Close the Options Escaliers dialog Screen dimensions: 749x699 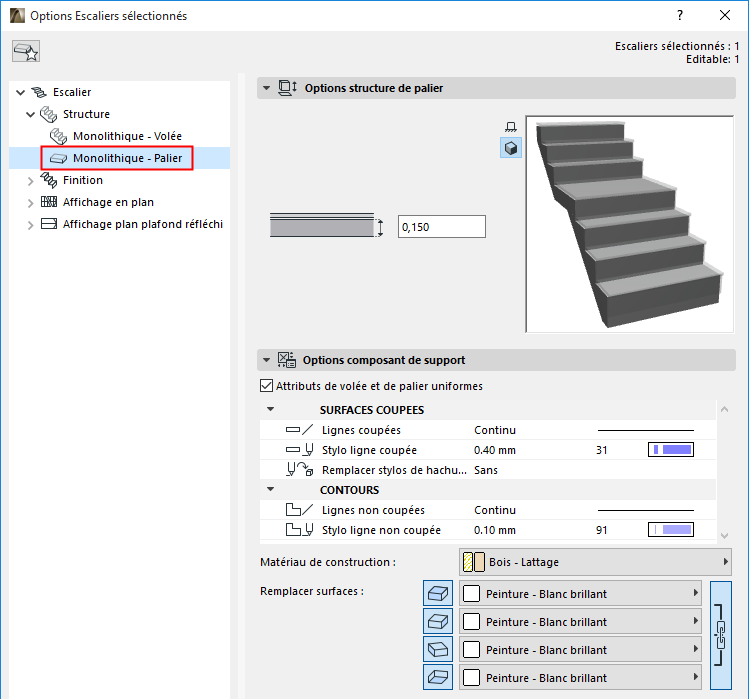click(x=725, y=15)
